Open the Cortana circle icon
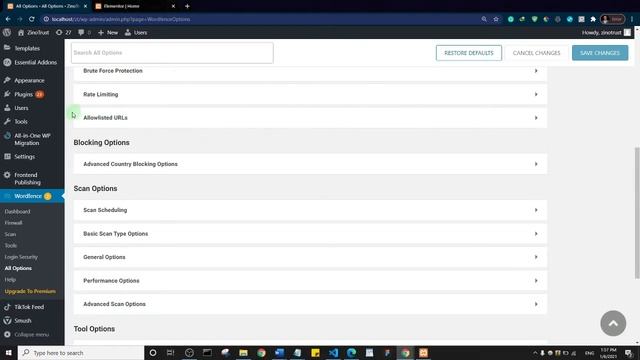The width and height of the screenshot is (640, 360). (153, 353)
